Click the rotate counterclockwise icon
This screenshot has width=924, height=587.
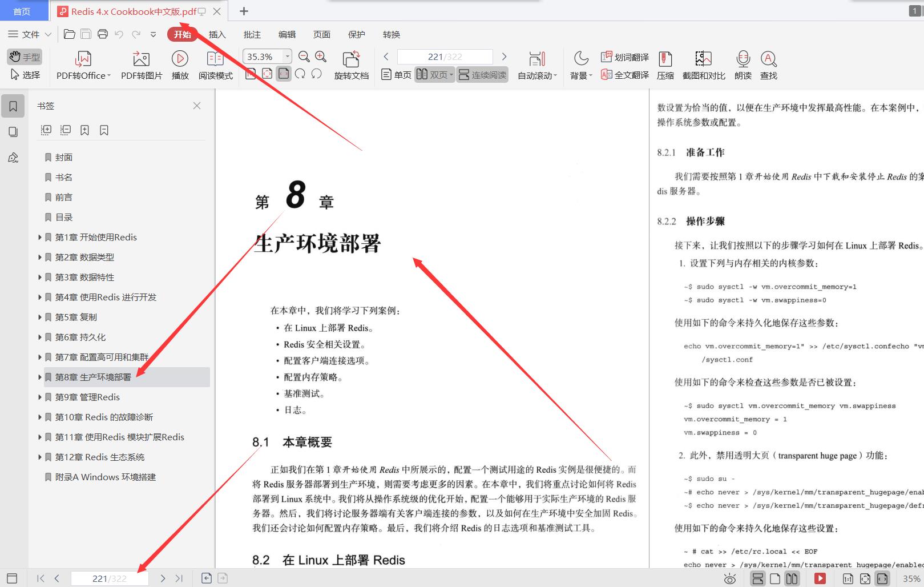tap(317, 74)
